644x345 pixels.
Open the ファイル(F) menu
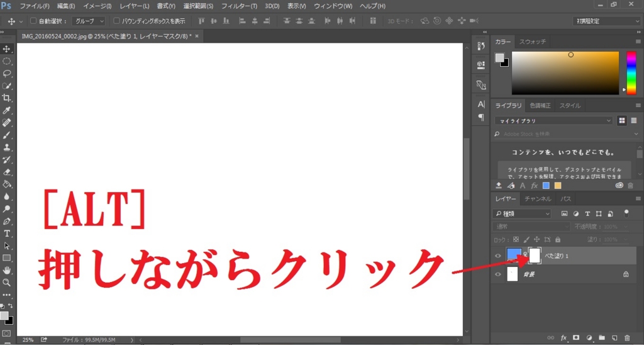(x=35, y=6)
